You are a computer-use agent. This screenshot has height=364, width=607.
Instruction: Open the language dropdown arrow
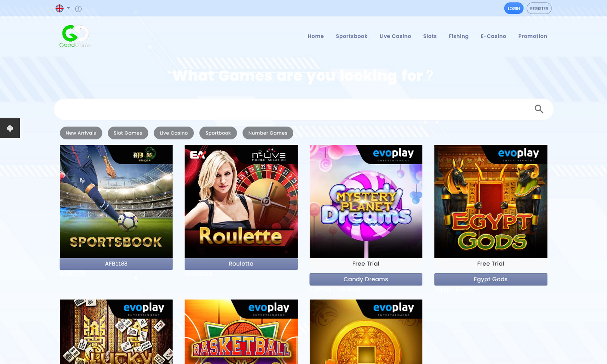(x=68, y=8)
